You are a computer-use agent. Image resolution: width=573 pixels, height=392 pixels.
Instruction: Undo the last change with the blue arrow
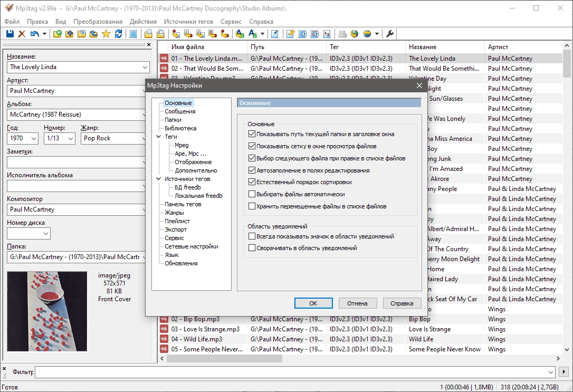tap(35, 34)
